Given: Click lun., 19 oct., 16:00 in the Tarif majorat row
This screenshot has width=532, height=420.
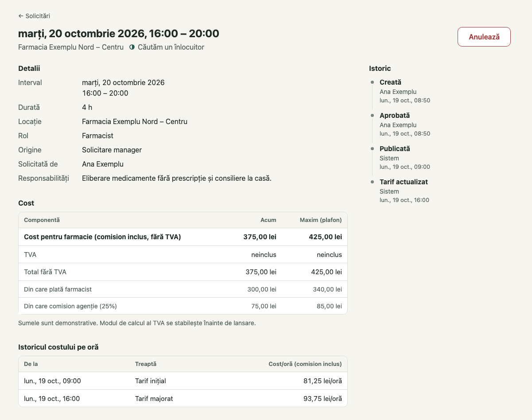Looking at the screenshot, I should [x=52, y=399].
